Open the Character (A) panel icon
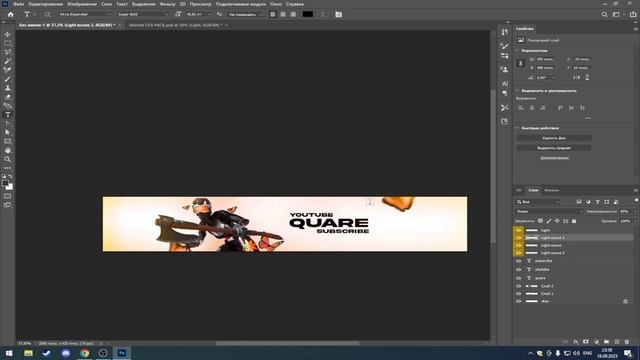Screen dimensions: 640x360 (x=505, y=83)
